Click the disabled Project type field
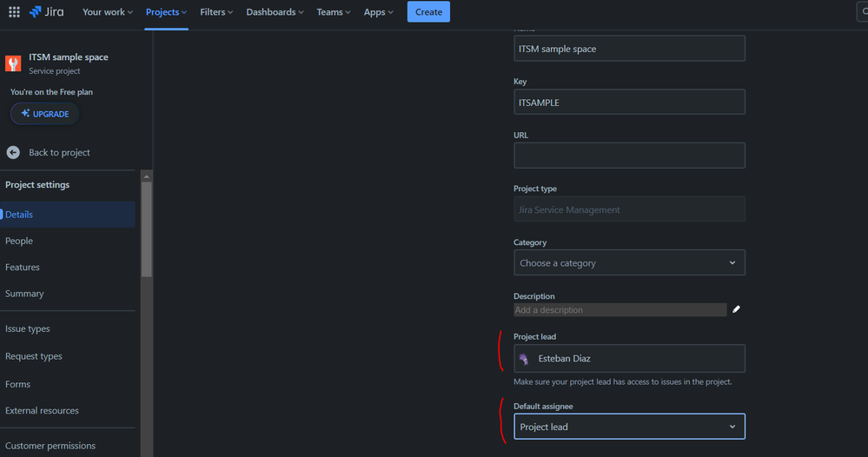868x457 pixels. tap(629, 209)
